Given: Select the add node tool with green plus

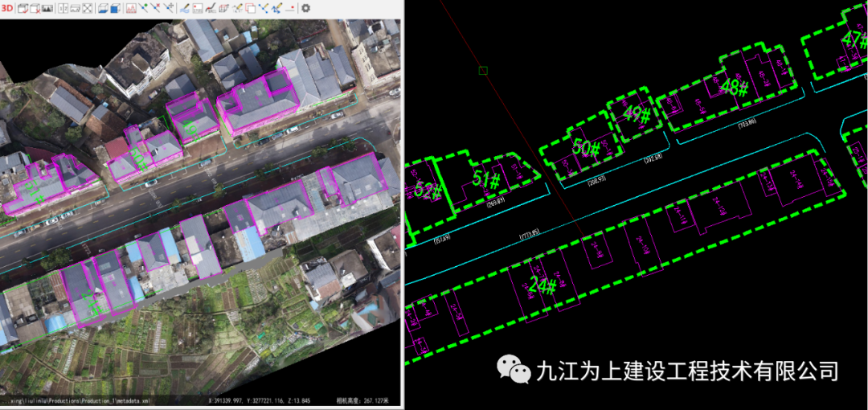Looking at the screenshot, I should [144, 8].
